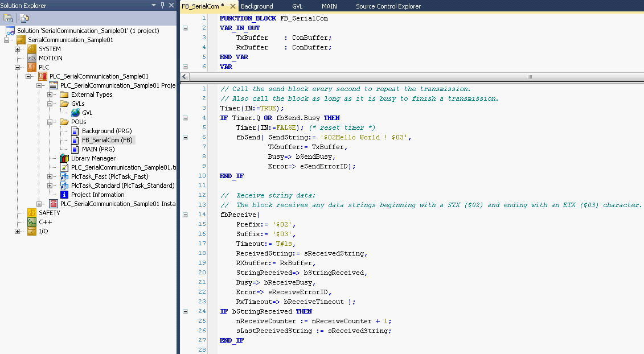Collapse the fbReceive call at line 14
Viewport: 644px width, 354px height.
point(185,215)
